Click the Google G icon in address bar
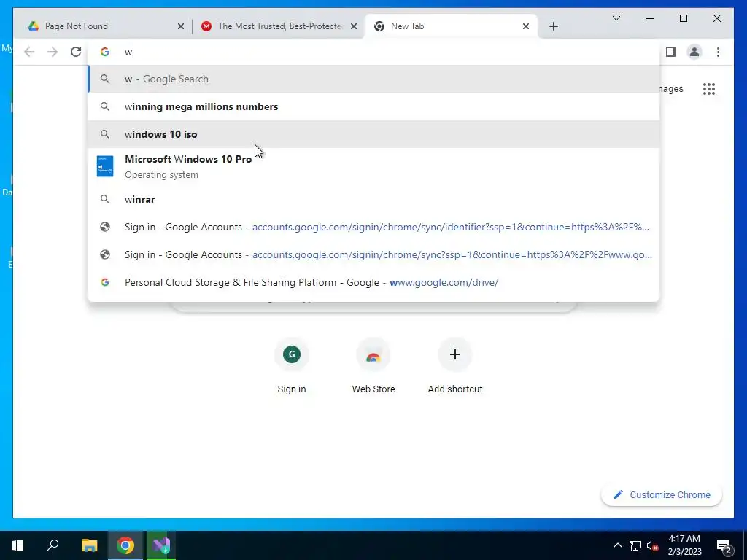This screenshot has width=747, height=560. point(105,52)
